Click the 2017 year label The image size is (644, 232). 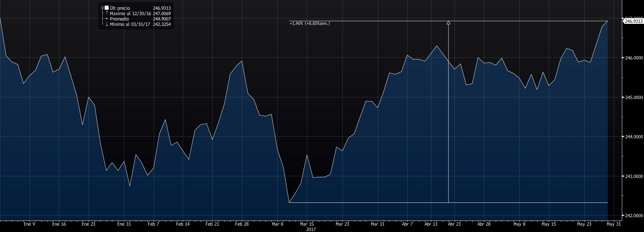pyautogui.click(x=311, y=230)
